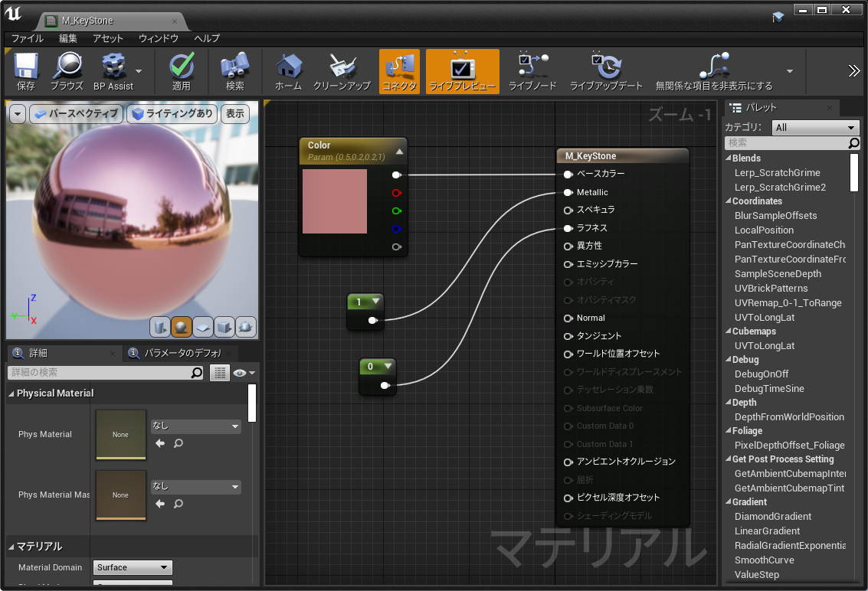The height and width of the screenshot is (591, 868).
Task: Open viewport options dropdown arrow
Action: [x=18, y=114]
